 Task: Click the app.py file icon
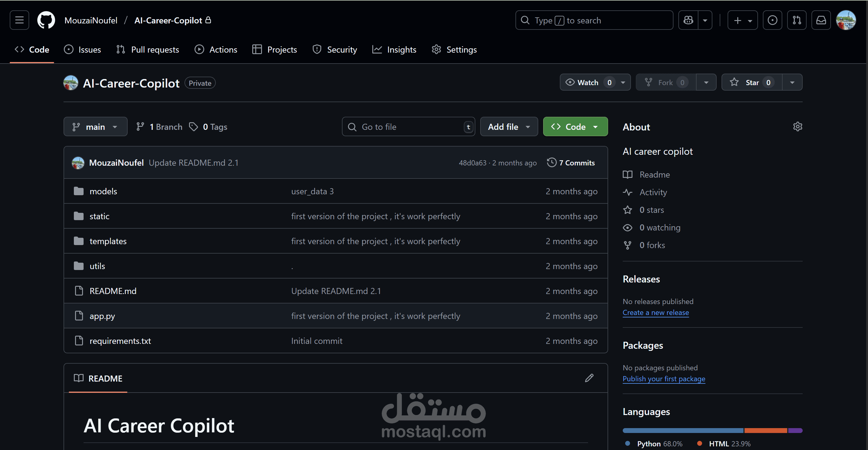(79, 316)
